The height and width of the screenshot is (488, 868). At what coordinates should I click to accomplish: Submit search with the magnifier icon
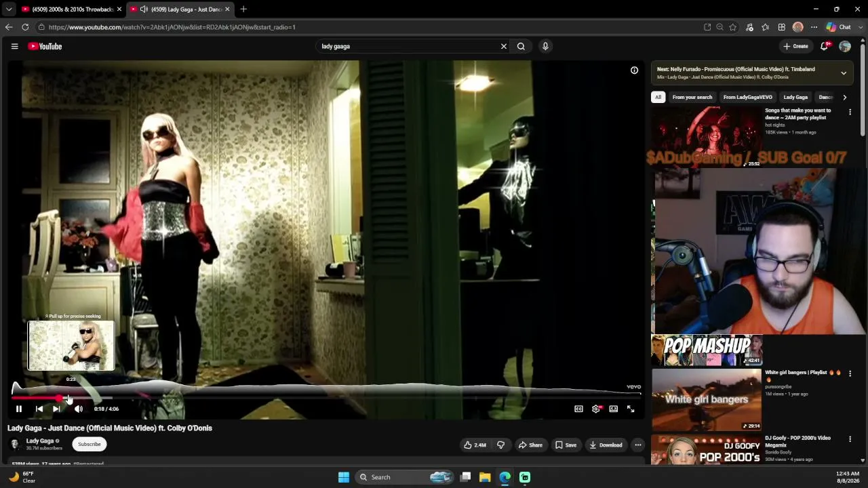tap(521, 46)
